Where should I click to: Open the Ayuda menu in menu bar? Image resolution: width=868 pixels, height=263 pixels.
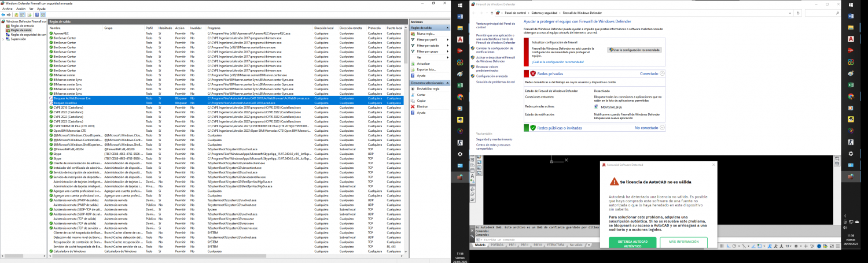[41, 9]
